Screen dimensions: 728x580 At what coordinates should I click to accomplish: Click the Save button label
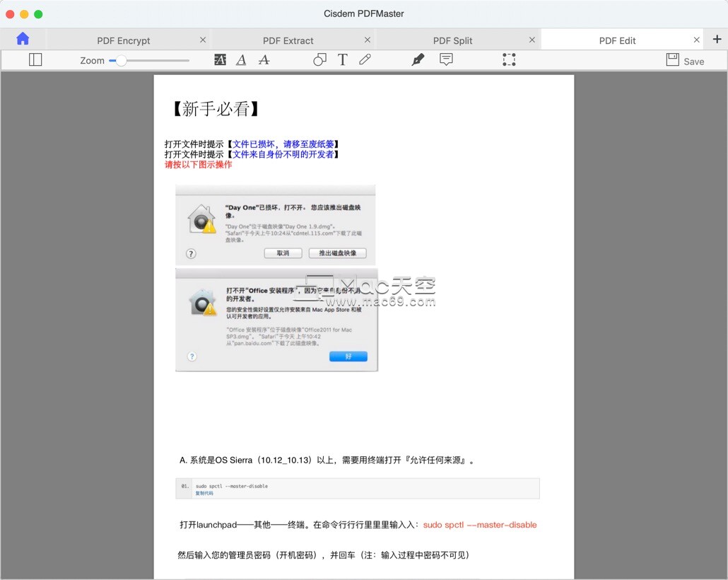pos(693,62)
